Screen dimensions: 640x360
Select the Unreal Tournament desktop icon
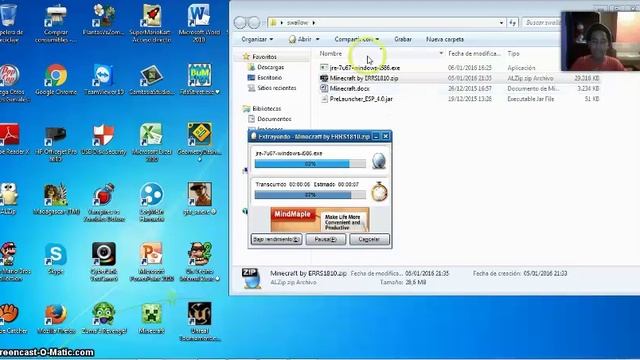(199, 322)
